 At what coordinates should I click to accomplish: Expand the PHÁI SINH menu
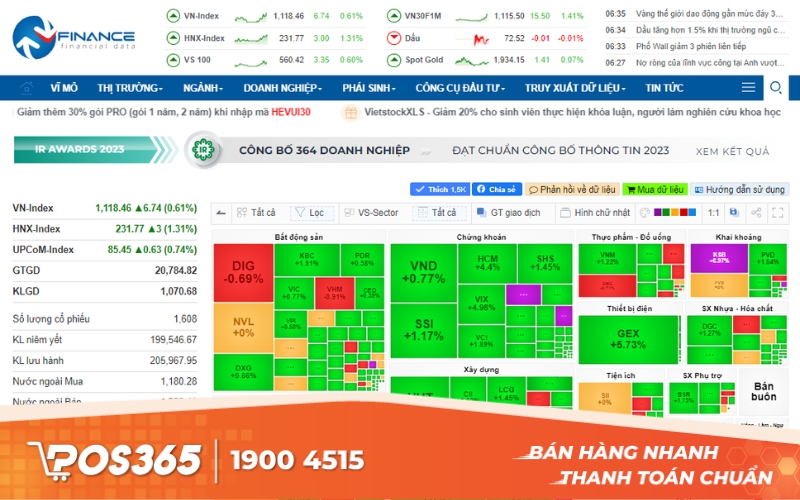(x=369, y=88)
